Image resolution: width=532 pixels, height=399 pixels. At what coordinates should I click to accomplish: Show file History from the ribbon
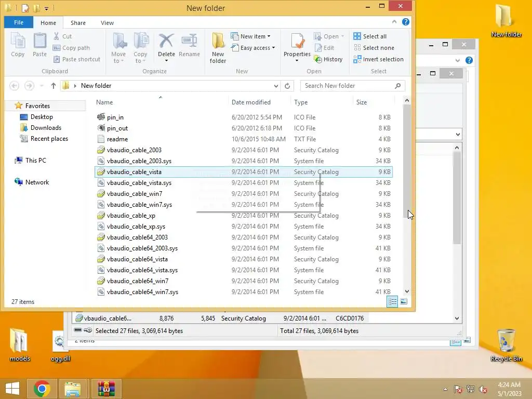pos(328,59)
